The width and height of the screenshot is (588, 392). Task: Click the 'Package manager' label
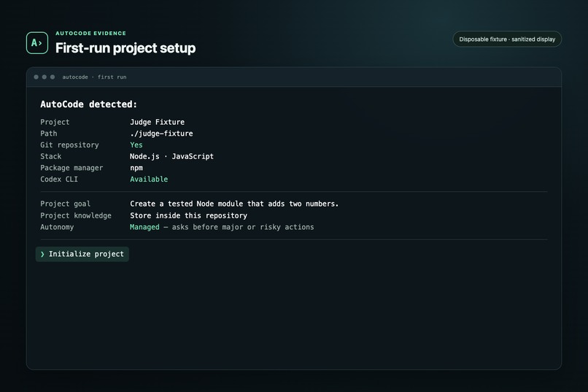tap(71, 168)
